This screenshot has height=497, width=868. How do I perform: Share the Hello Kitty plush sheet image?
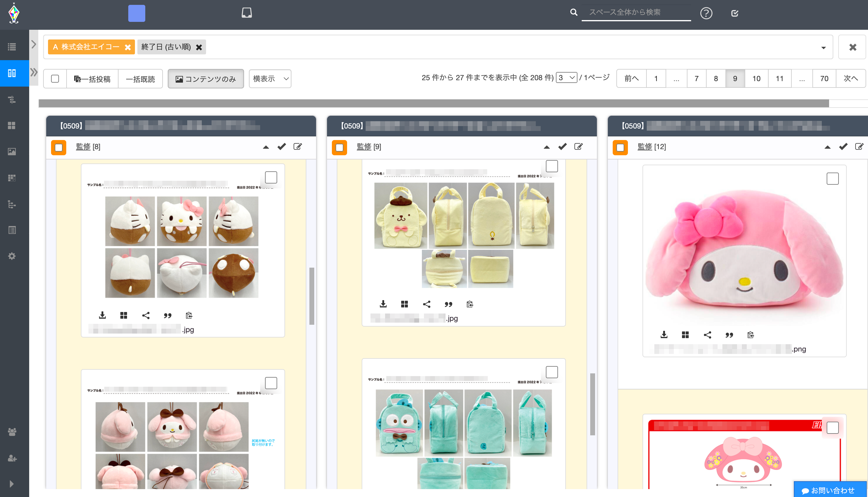click(146, 315)
